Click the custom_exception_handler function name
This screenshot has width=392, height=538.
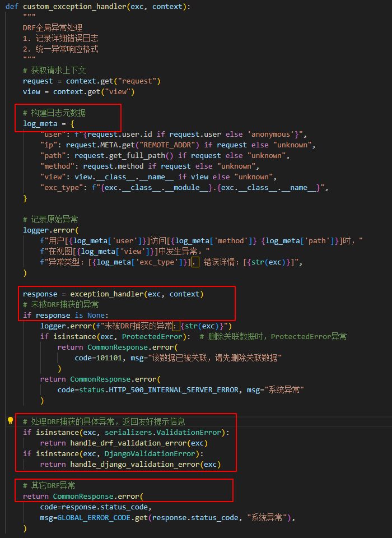tap(72, 7)
